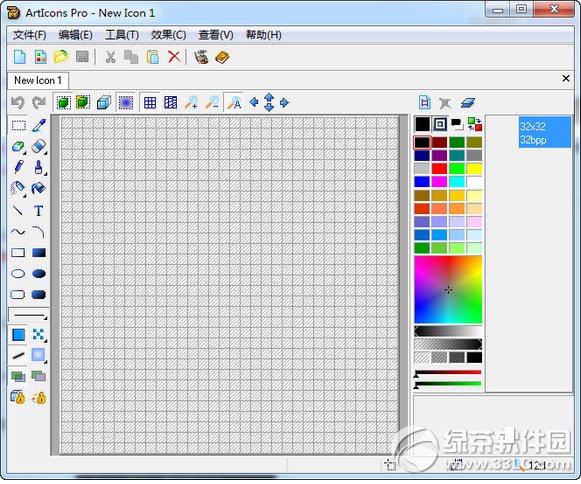Image resolution: width=581 pixels, height=484 pixels.
Task: Select the Pencil tool
Action: tap(19, 167)
